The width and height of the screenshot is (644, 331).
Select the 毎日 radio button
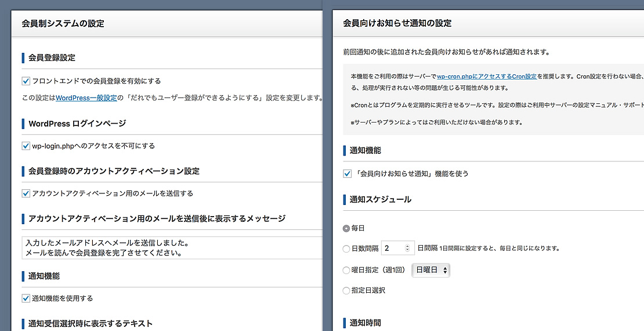pos(346,228)
